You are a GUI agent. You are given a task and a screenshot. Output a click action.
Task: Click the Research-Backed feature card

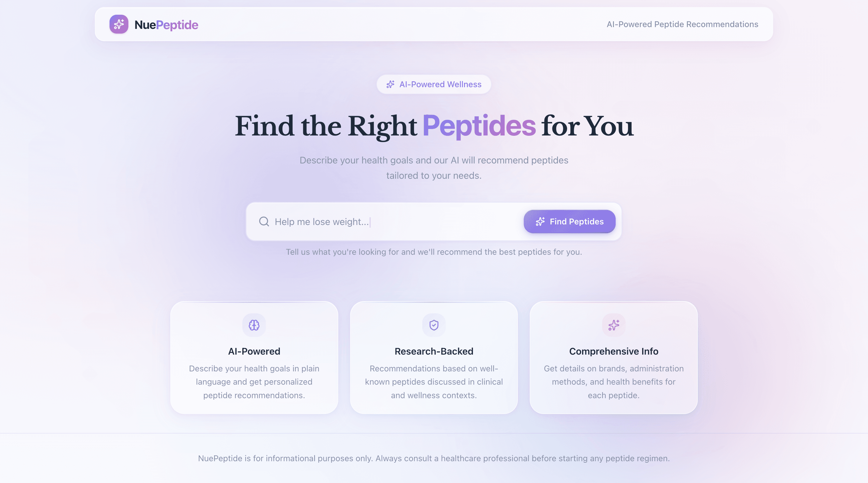point(434,357)
